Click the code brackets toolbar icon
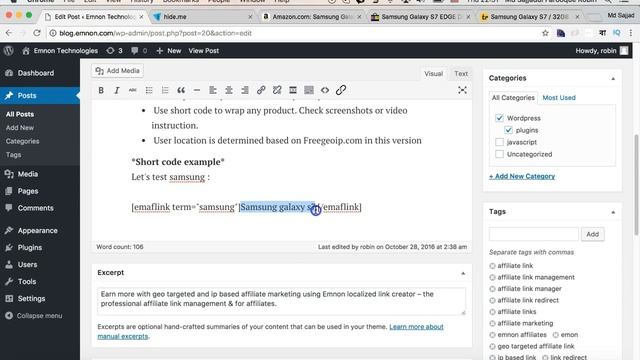 pos(325,90)
